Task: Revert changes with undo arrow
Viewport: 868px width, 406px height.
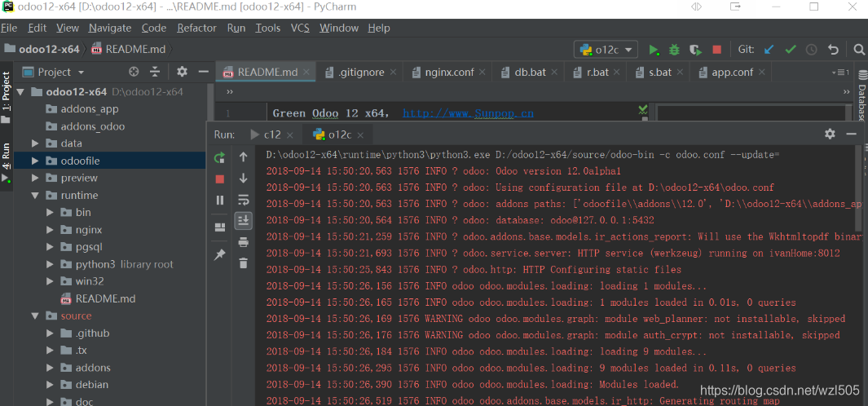Action: pyautogui.click(x=833, y=50)
